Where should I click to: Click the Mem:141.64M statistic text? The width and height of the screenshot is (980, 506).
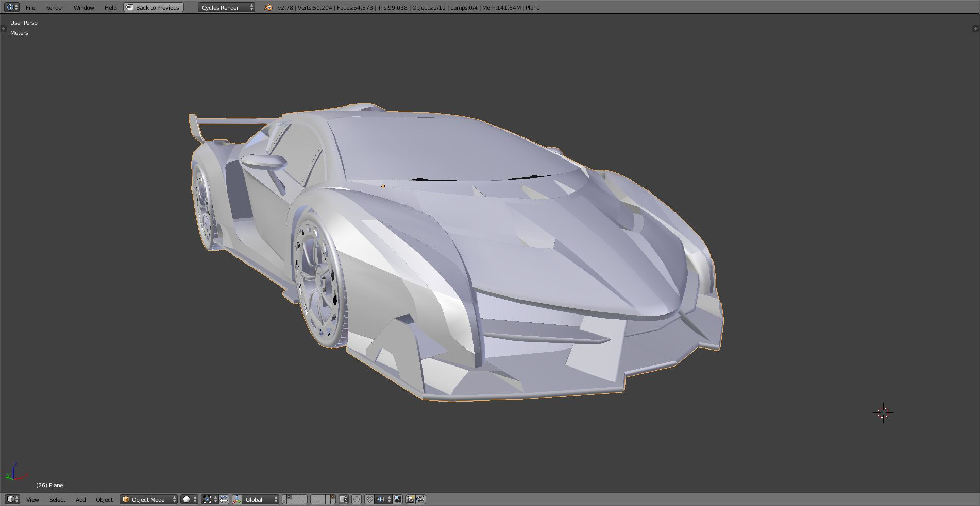tap(501, 7)
